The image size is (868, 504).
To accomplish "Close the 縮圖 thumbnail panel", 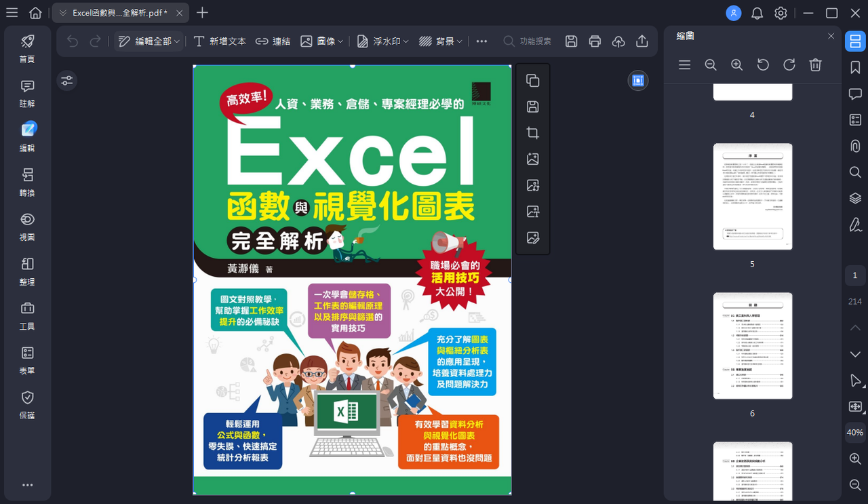I will [x=831, y=36].
